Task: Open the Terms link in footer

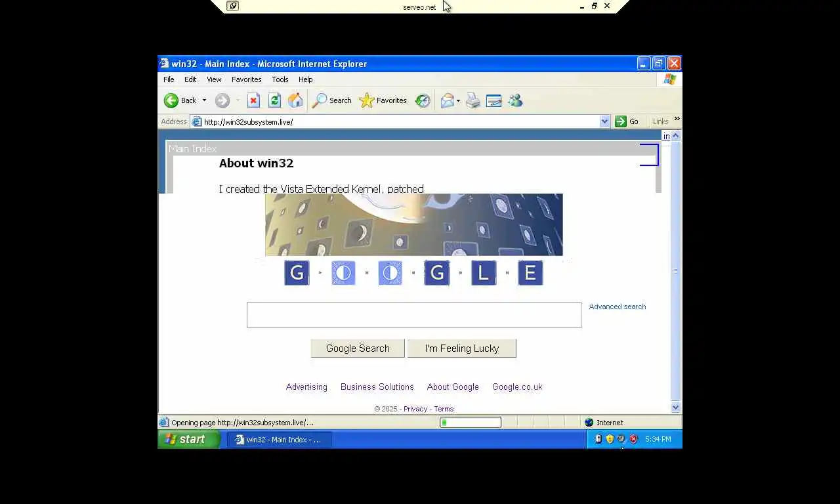Action: click(444, 409)
